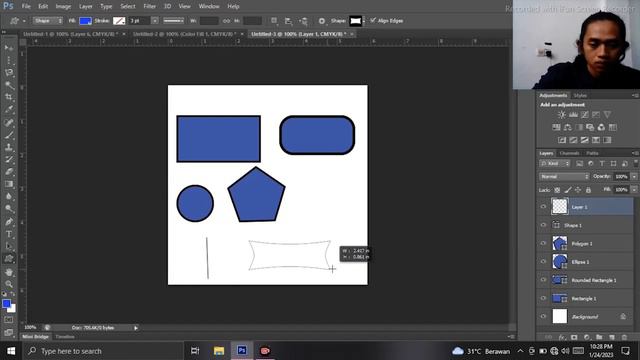Switch to the Styles tab
The image size is (640, 360).
tap(580, 96)
